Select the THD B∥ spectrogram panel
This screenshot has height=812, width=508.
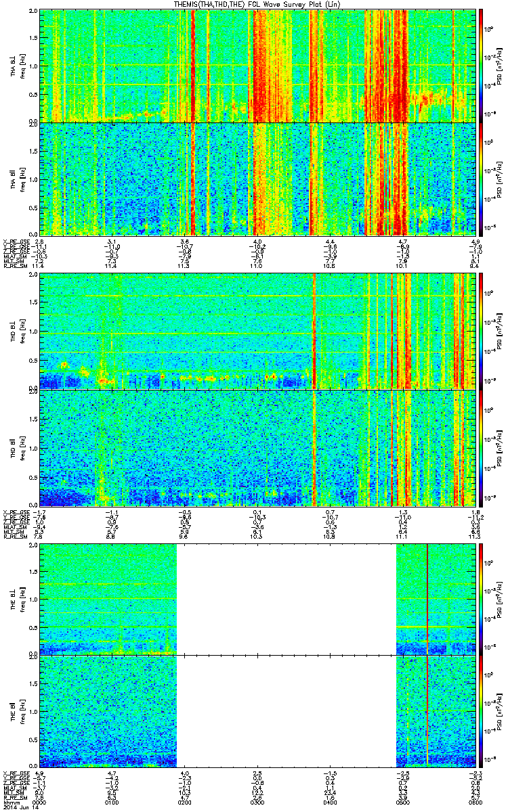pyautogui.click(x=257, y=447)
